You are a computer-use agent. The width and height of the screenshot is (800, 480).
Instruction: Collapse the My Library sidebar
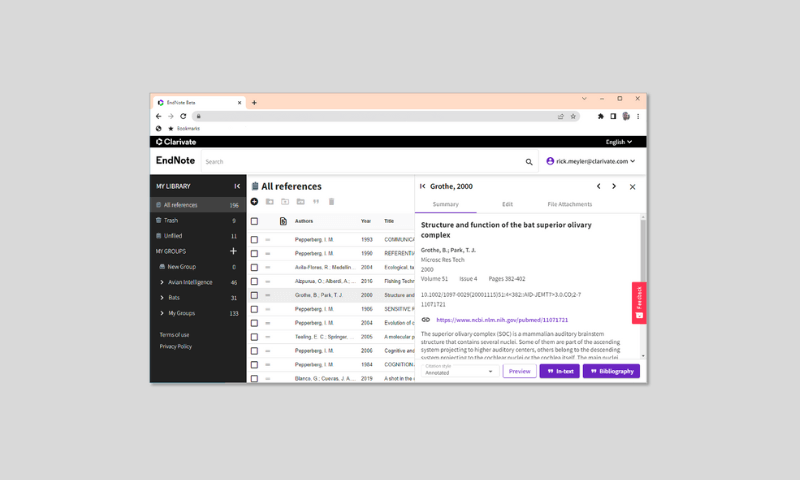(x=237, y=186)
